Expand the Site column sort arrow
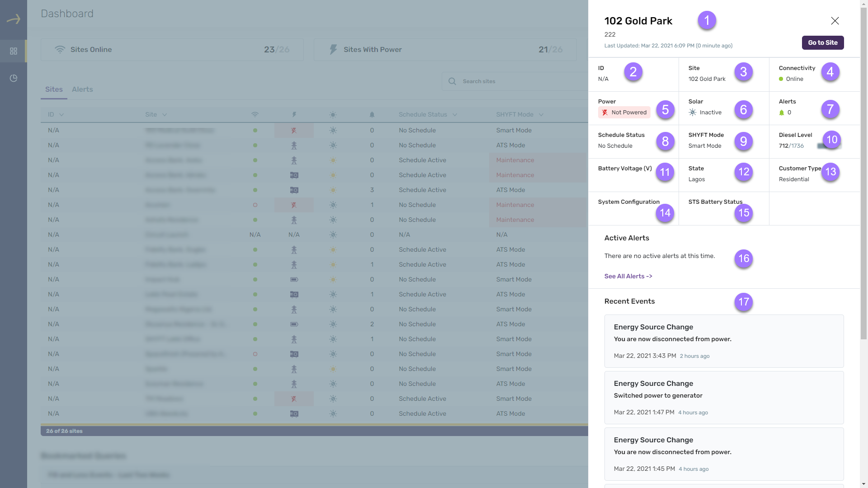Viewport: 868px width, 488px height. 165,115
